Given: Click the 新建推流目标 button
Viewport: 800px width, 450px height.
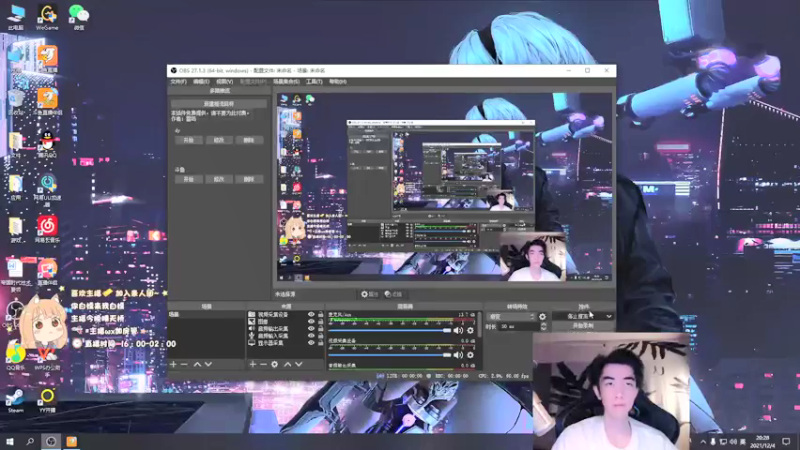Looking at the screenshot, I should (x=218, y=104).
